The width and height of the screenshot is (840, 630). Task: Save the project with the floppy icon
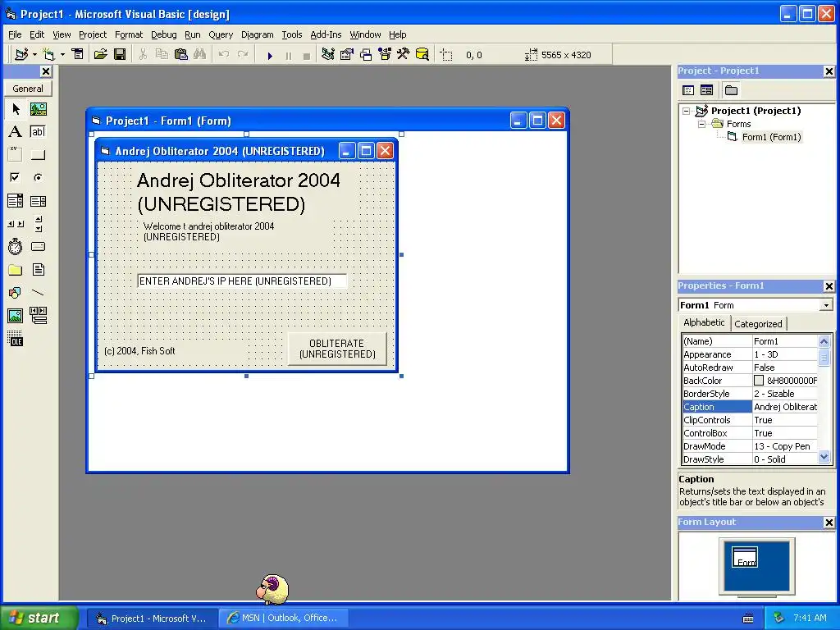click(120, 54)
